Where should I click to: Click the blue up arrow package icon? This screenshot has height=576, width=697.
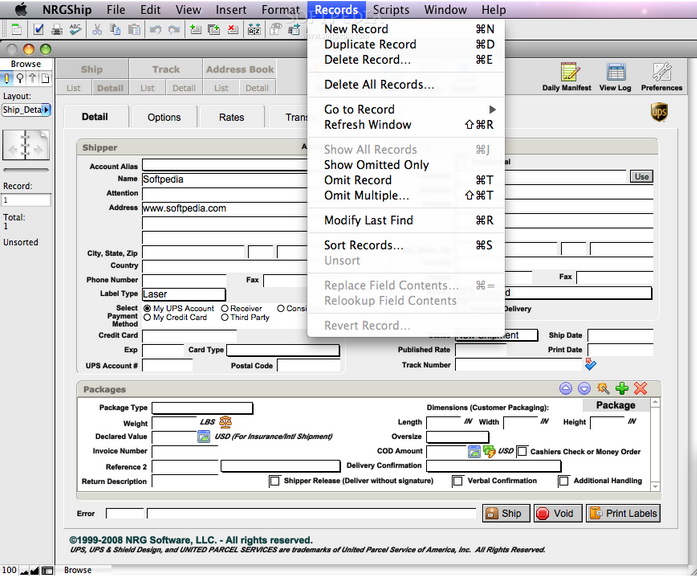coord(566,388)
